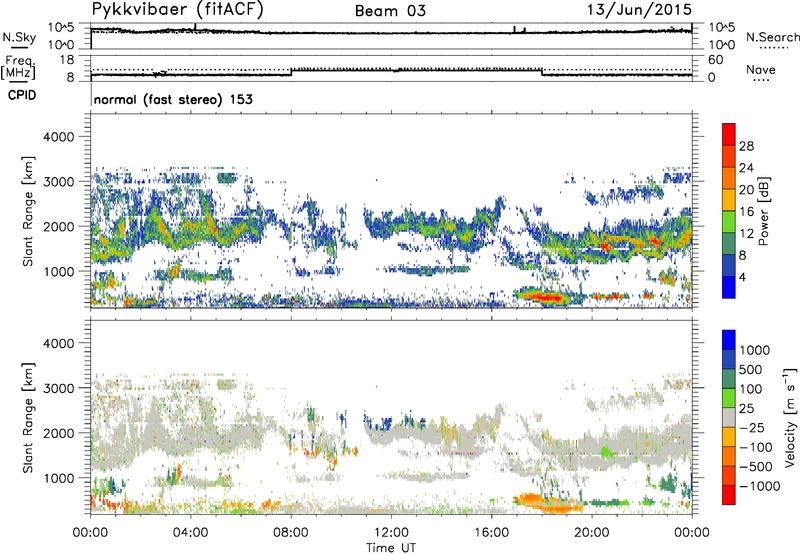Screen dimensions: 800x554
Task: Pick the yellow segment of power colorbar
Action: click(x=729, y=199)
